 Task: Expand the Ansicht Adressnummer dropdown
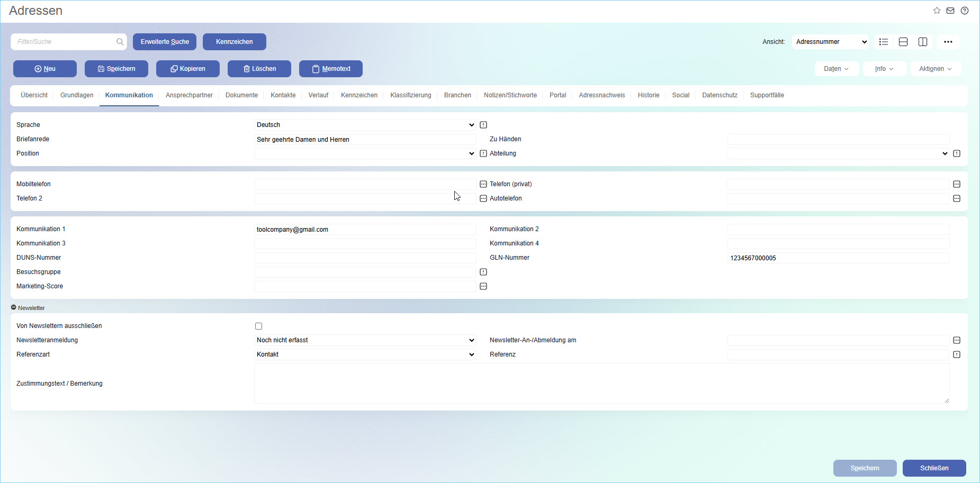point(830,42)
